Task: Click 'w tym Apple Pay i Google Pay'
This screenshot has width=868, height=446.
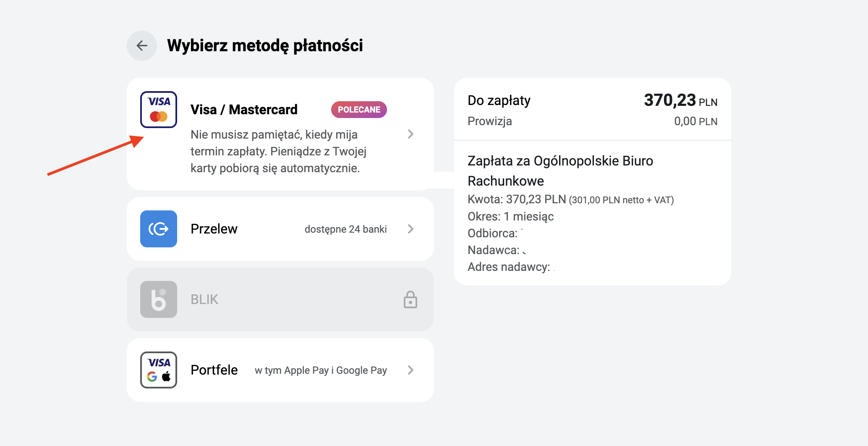Action: (321, 370)
